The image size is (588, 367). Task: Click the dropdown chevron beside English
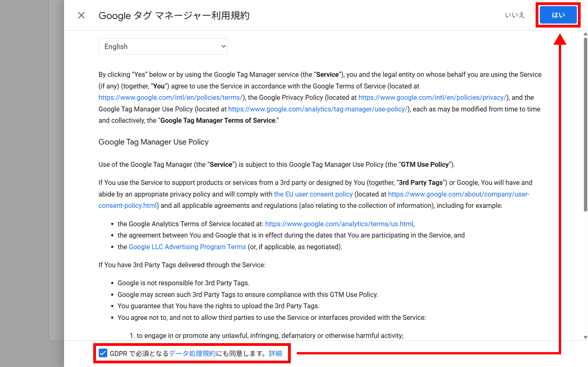click(x=223, y=46)
